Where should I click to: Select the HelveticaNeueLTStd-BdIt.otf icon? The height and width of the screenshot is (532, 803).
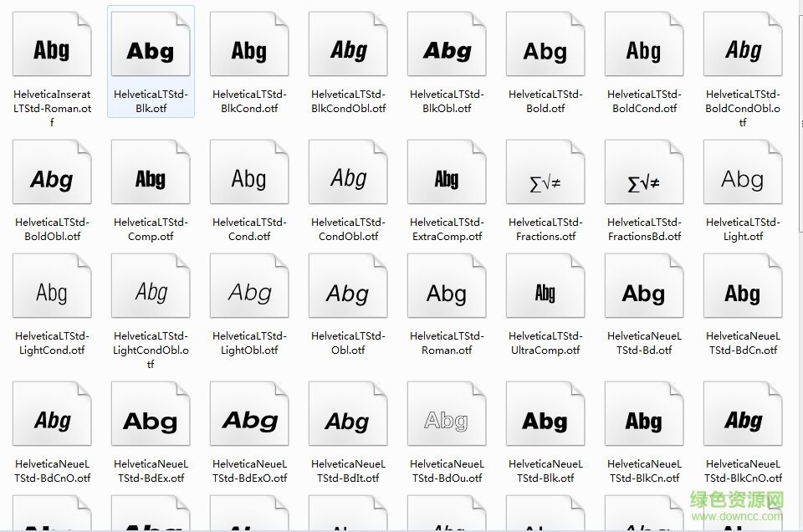(x=348, y=414)
